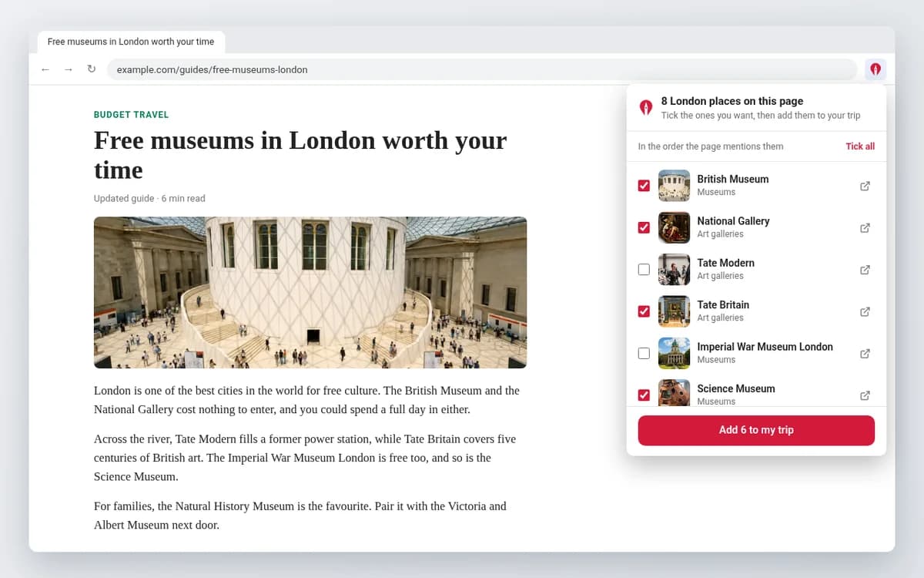
Task: Click Add 6 to my trip button
Action: click(x=756, y=430)
